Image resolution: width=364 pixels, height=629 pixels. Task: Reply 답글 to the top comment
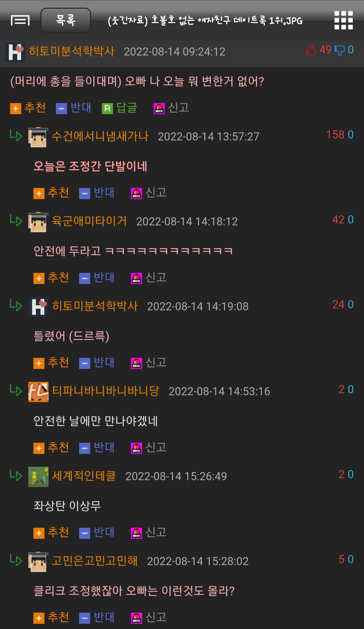point(120,108)
